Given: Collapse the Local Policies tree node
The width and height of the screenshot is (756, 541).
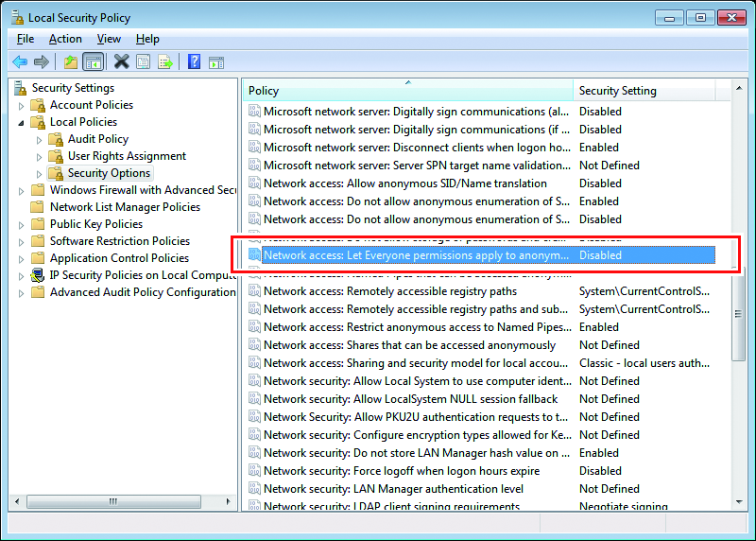Looking at the screenshot, I should click(22, 123).
